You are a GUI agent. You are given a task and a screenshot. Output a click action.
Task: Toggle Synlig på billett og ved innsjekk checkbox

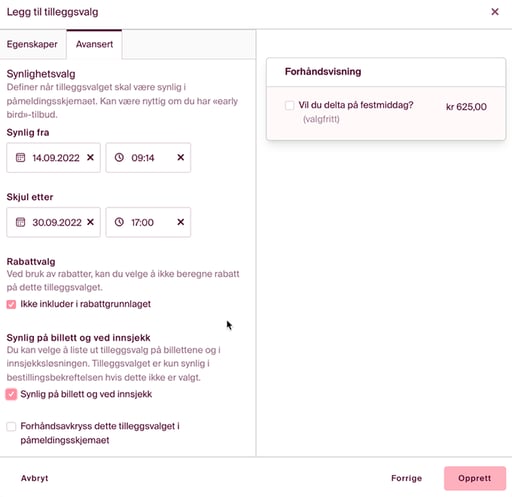click(11, 394)
